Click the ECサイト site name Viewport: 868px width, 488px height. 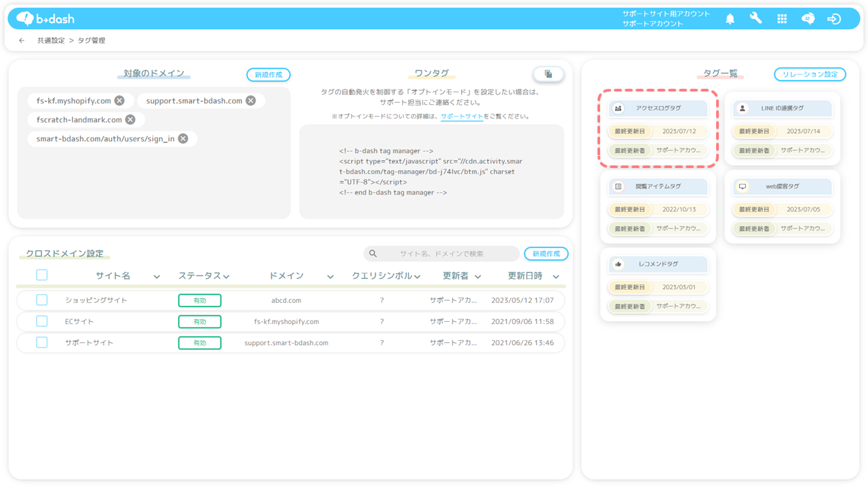point(79,321)
